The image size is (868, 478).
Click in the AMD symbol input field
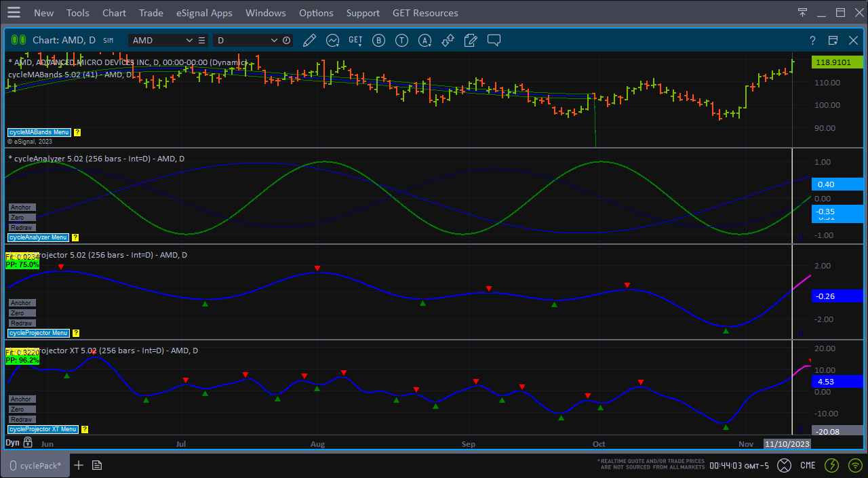point(156,41)
